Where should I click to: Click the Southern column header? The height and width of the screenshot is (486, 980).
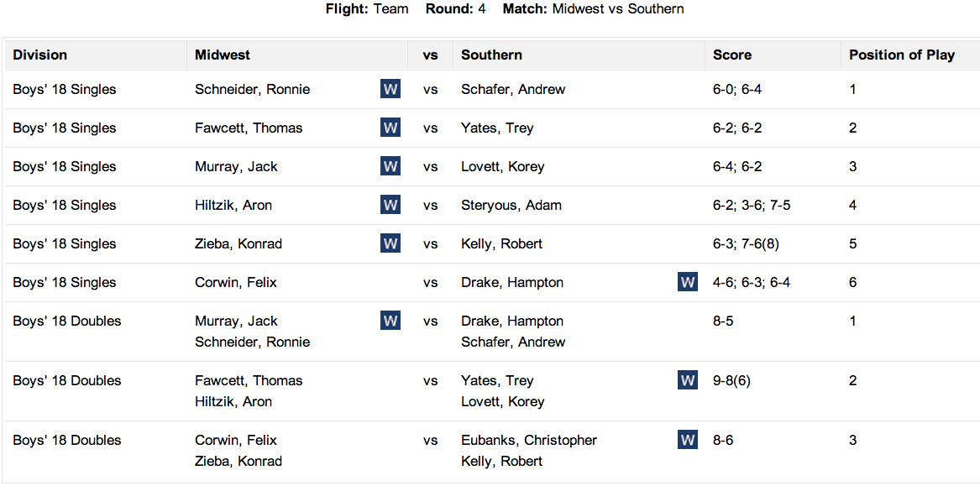point(491,55)
